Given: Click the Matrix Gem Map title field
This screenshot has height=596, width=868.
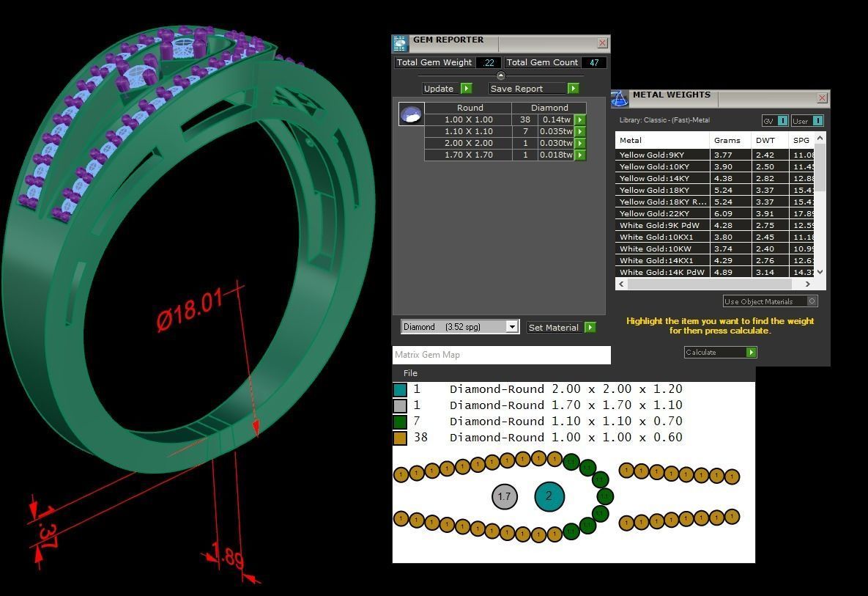Looking at the screenshot, I should click(x=502, y=355).
